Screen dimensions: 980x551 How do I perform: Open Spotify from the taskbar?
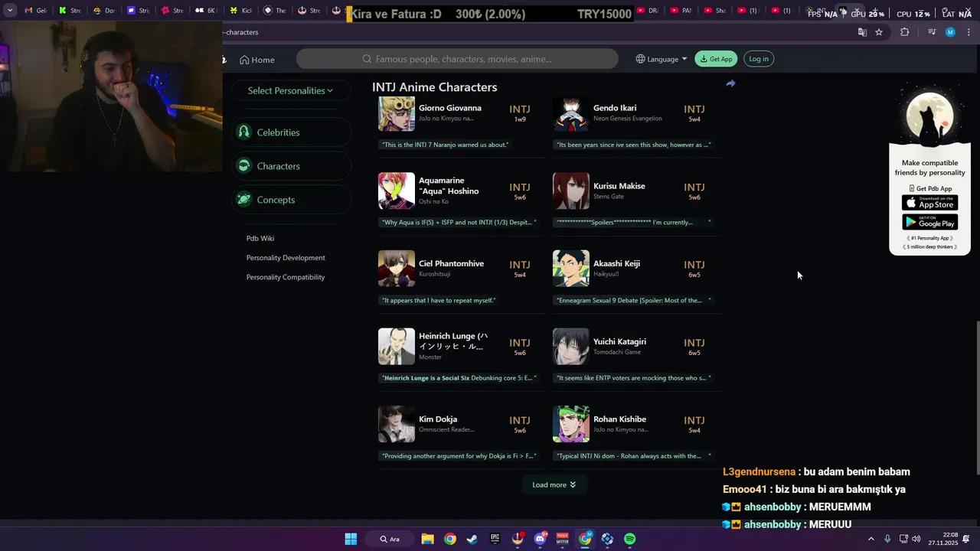(630, 539)
